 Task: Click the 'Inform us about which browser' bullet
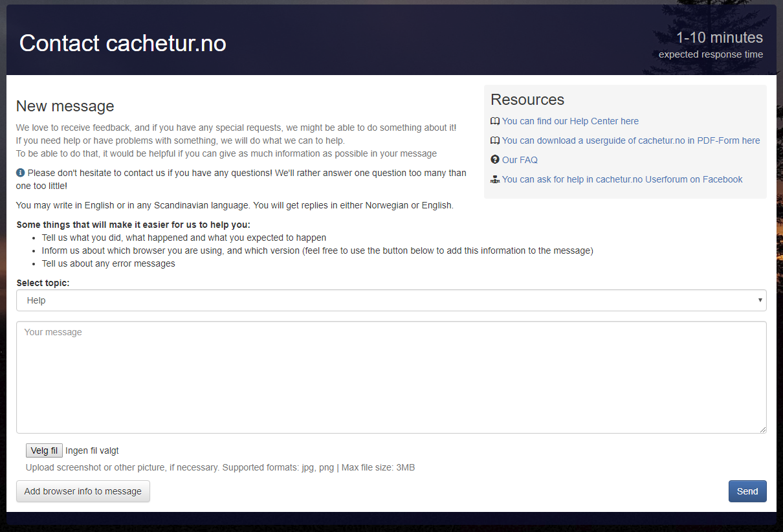click(x=317, y=250)
